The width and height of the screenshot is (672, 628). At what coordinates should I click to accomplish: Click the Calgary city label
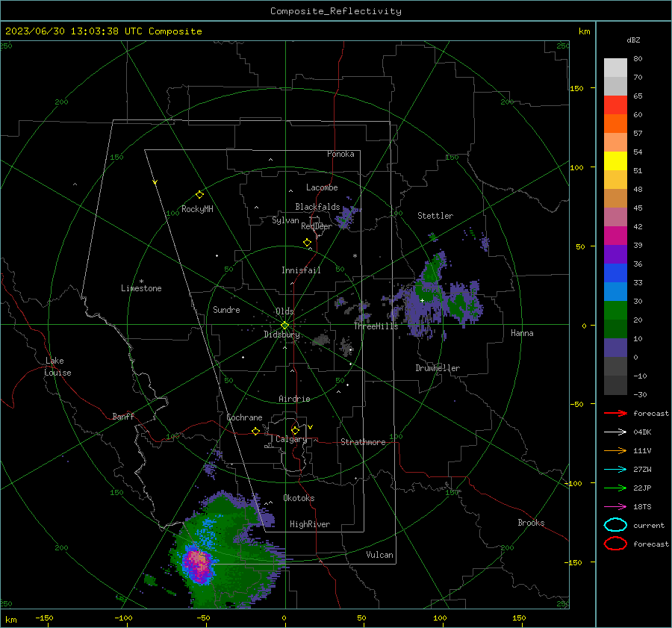(291, 439)
